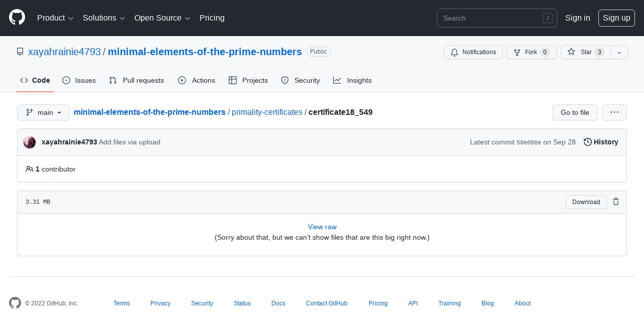
Task: Switch to the Issues tab
Action: click(x=79, y=80)
